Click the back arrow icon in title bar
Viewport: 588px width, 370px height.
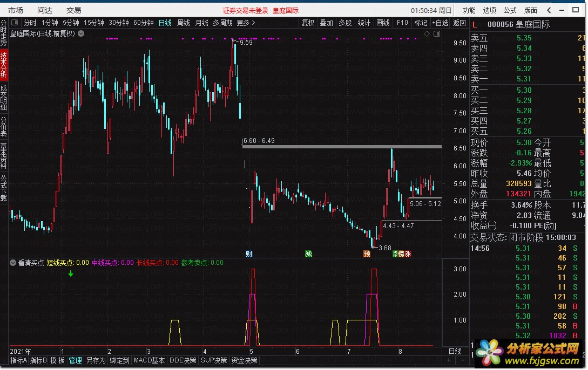(549, 10)
